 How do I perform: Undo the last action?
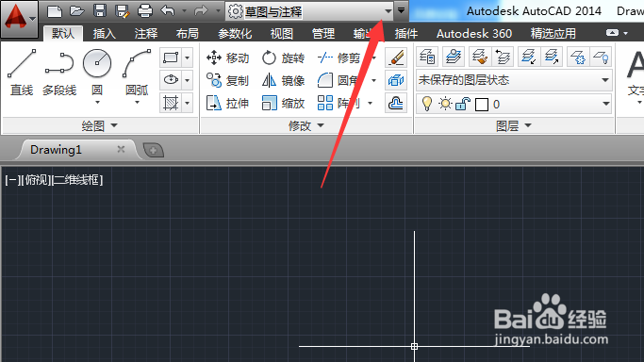click(168, 10)
